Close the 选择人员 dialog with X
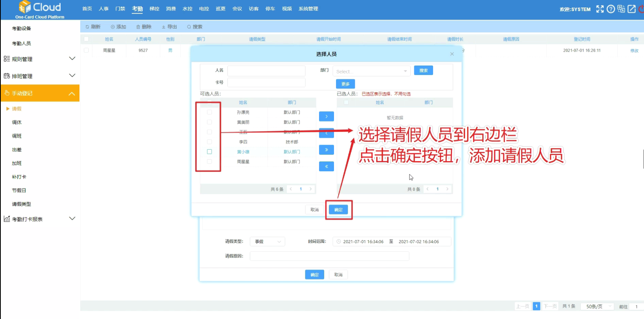 452,54
